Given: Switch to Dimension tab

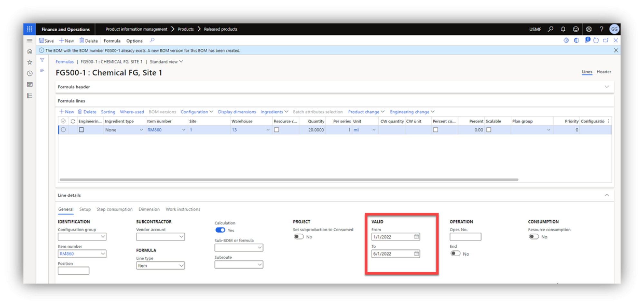Looking at the screenshot, I should [149, 209].
